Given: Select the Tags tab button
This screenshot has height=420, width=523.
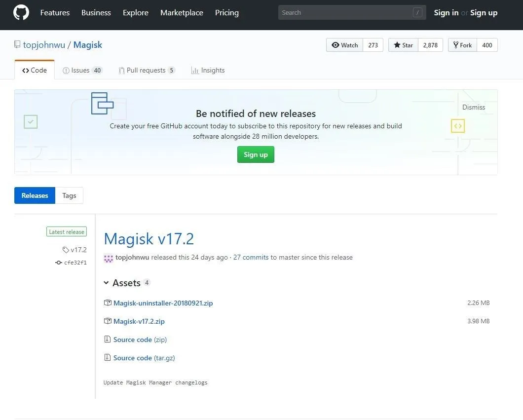Looking at the screenshot, I should click(x=69, y=195).
